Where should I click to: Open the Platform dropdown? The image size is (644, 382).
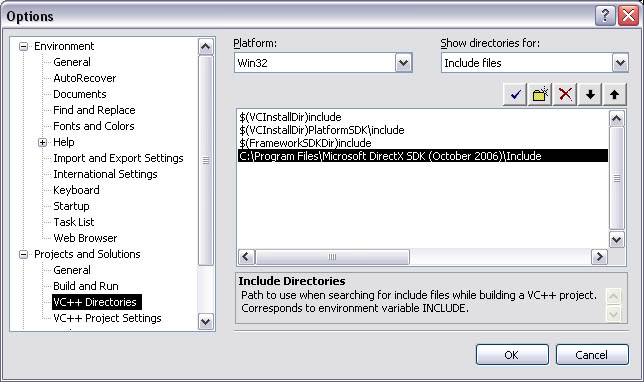click(x=404, y=63)
